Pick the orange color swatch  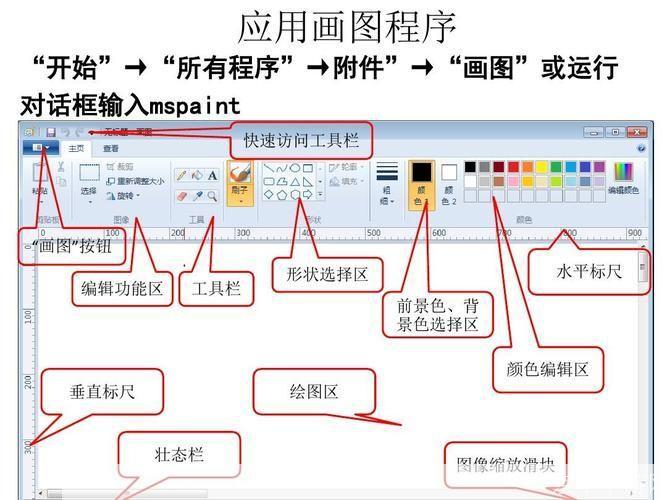point(527,167)
